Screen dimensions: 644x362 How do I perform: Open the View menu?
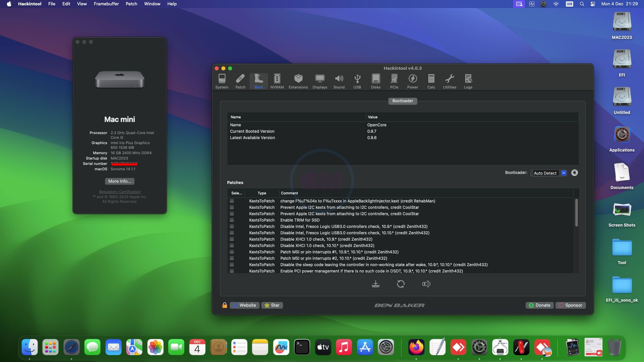pyautogui.click(x=82, y=4)
